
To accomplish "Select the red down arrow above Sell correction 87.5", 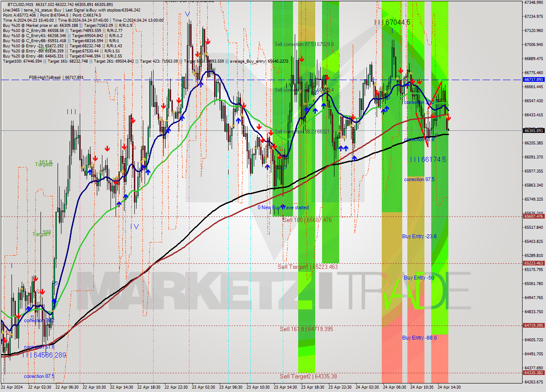I will click(301, 59).
